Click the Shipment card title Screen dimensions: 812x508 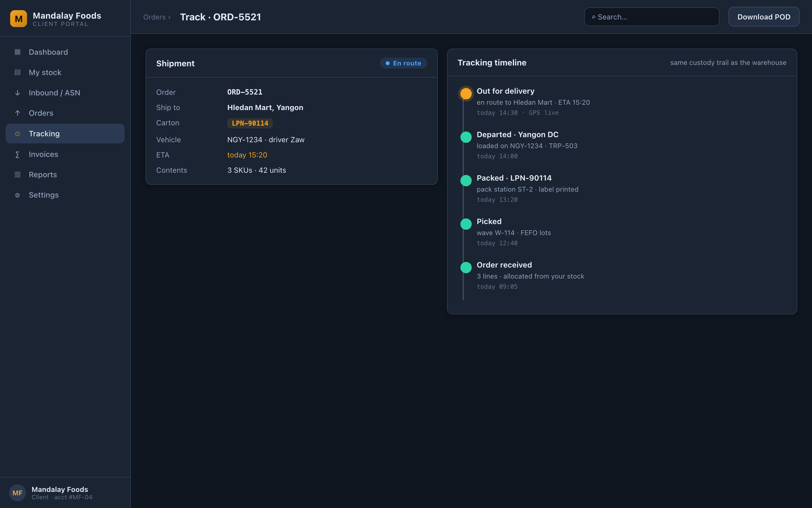175,63
